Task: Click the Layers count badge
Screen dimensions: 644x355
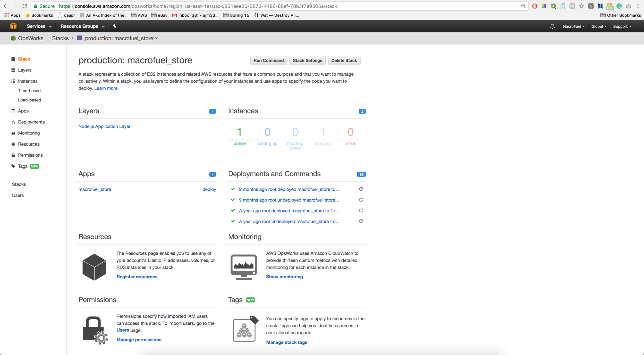Action: (x=213, y=111)
